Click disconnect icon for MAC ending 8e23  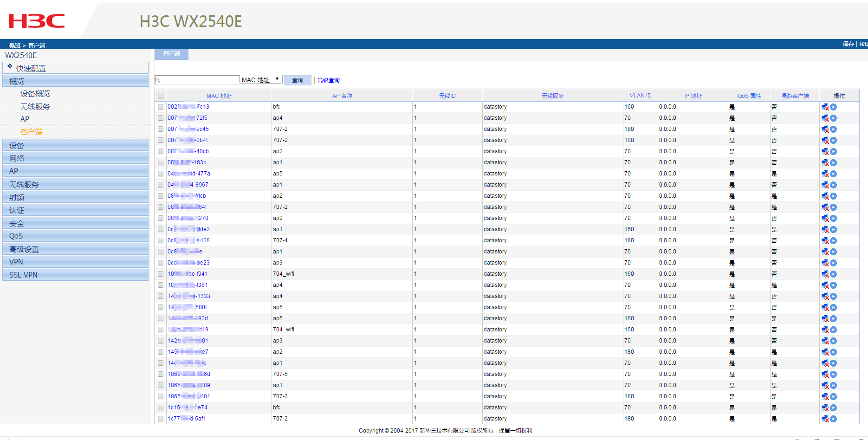(825, 263)
